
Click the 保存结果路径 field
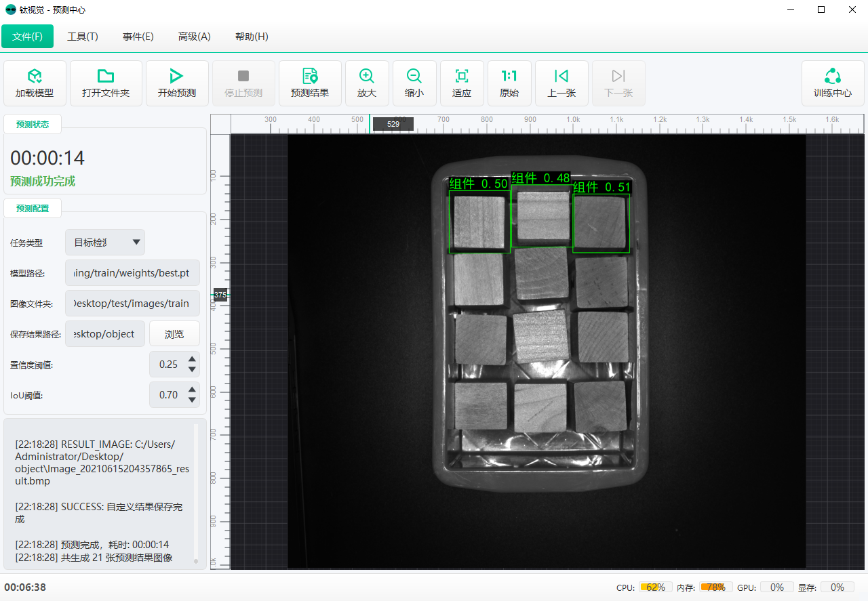(105, 333)
